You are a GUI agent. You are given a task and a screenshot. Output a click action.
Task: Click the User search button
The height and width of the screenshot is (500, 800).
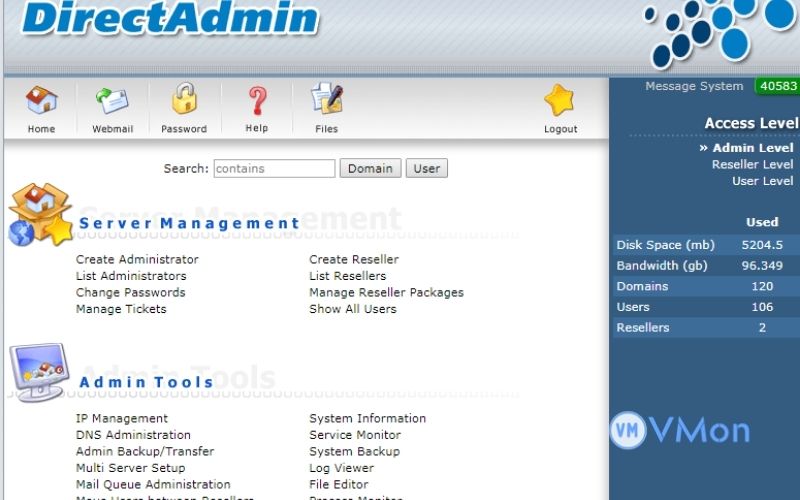tap(427, 168)
